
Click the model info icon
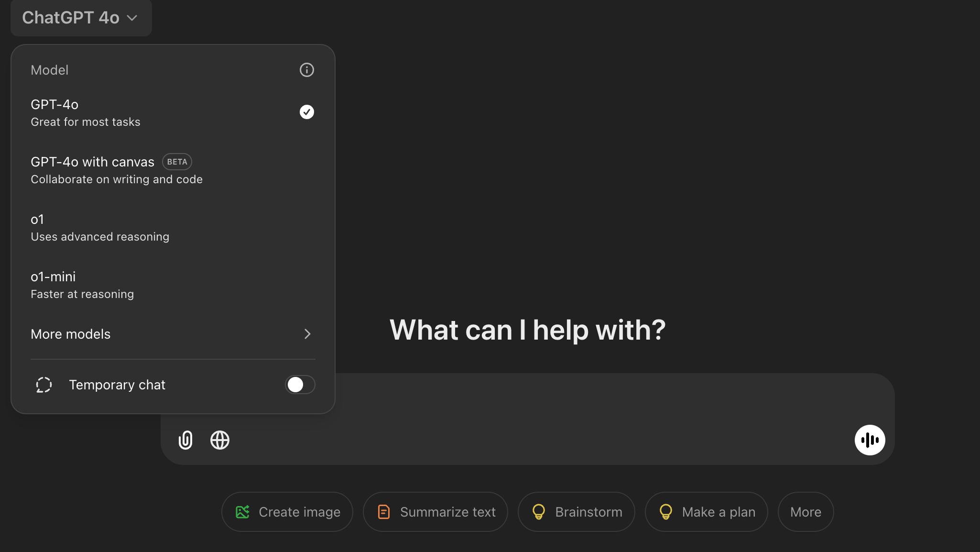point(306,70)
